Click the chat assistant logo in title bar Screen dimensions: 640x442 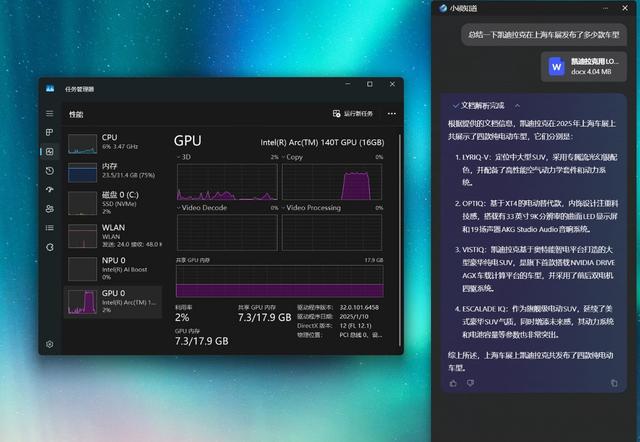pos(442,8)
